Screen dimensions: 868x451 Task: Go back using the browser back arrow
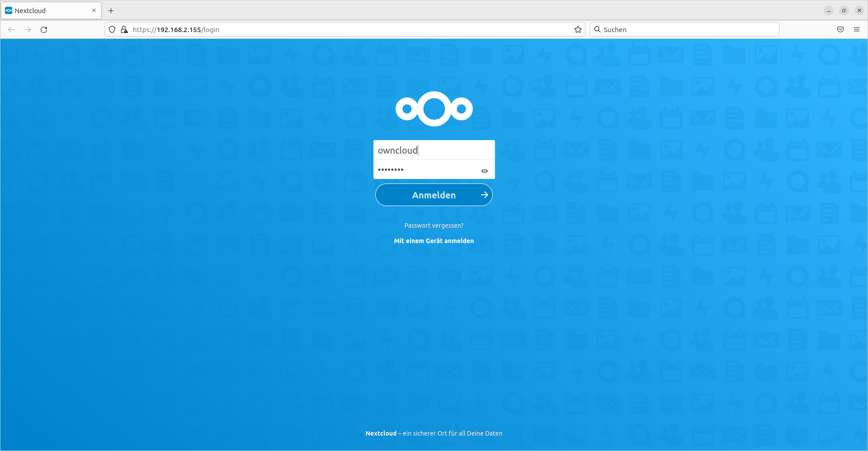tap(11, 30)
